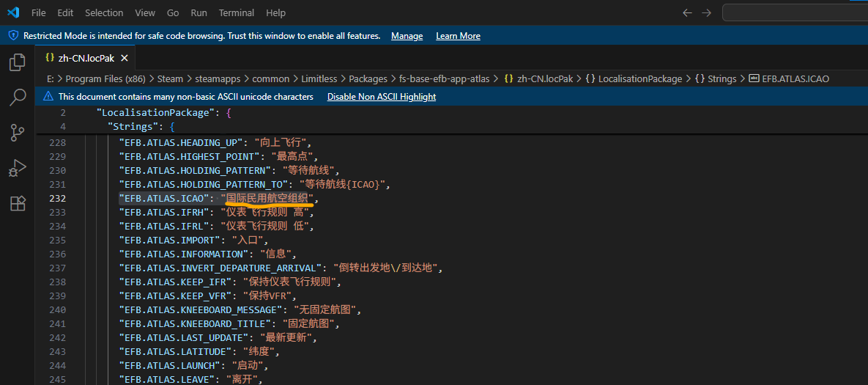The width and height of the screenshot is (868, 385).
Task: Open the Search view icon
Action: tap(17, 98)
